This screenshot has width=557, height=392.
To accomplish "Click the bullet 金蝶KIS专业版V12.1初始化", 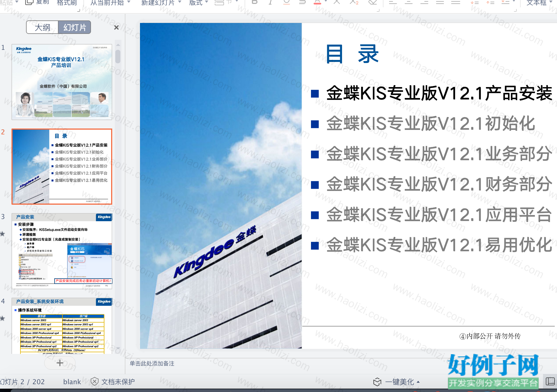I will [x=431, y=123].
